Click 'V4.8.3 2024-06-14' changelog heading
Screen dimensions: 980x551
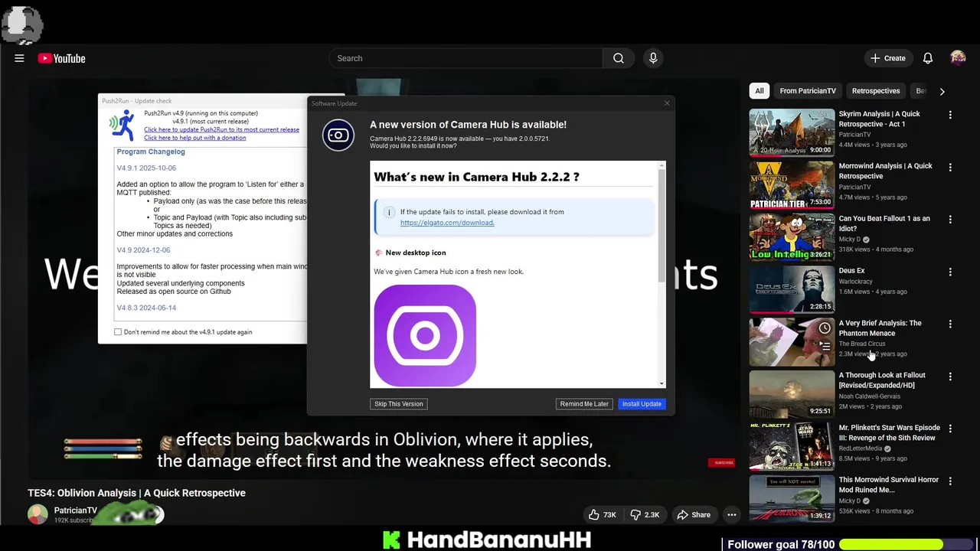click(x=146, y=308)
